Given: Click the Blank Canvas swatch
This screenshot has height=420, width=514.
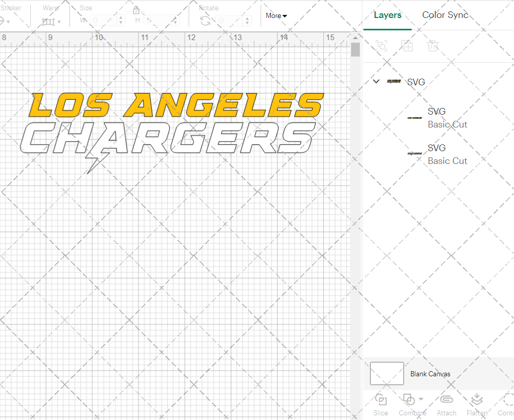Looking at the screenshot, I should (387, 373).
